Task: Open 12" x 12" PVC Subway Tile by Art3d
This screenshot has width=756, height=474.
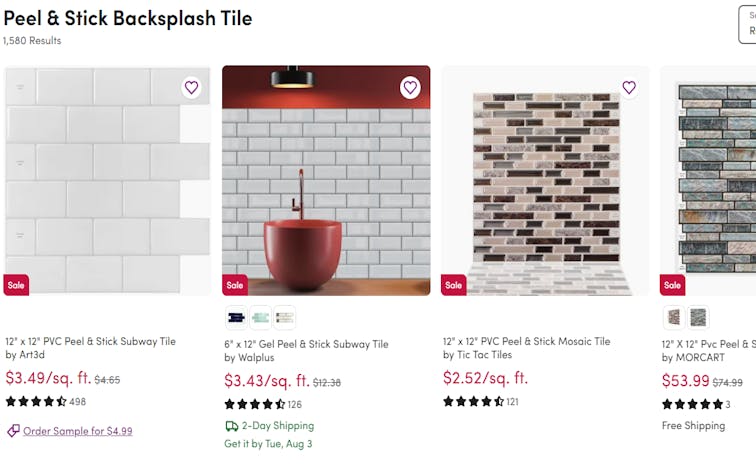Action: [x=90, y=341]
